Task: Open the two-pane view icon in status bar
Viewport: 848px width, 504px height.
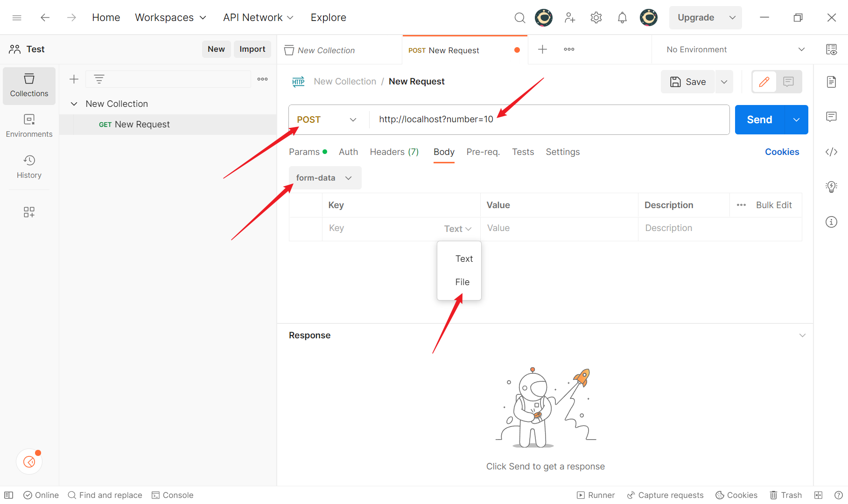Action: [818, 495]
